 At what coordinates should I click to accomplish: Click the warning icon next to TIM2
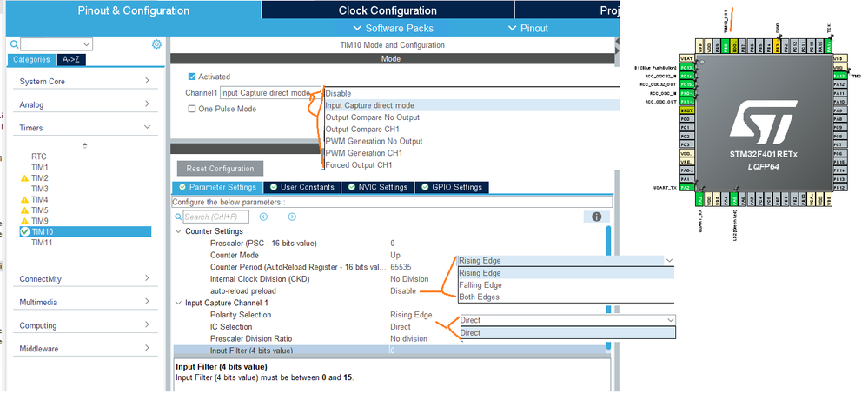(24, 178)
